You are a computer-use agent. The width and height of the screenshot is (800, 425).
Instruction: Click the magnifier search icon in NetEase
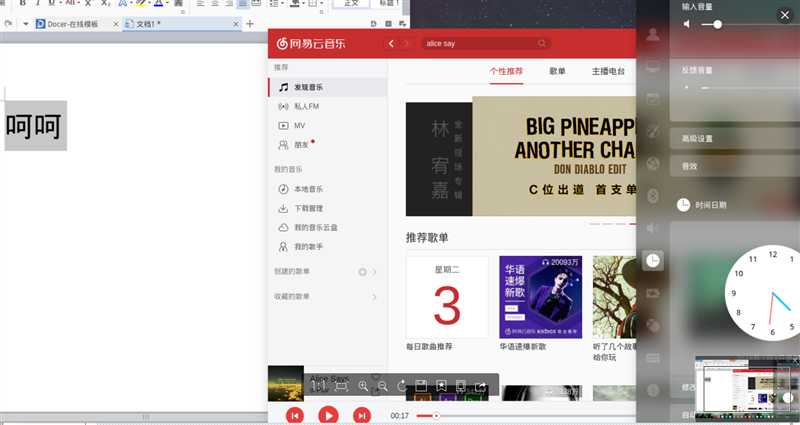(x=542, y=43)
